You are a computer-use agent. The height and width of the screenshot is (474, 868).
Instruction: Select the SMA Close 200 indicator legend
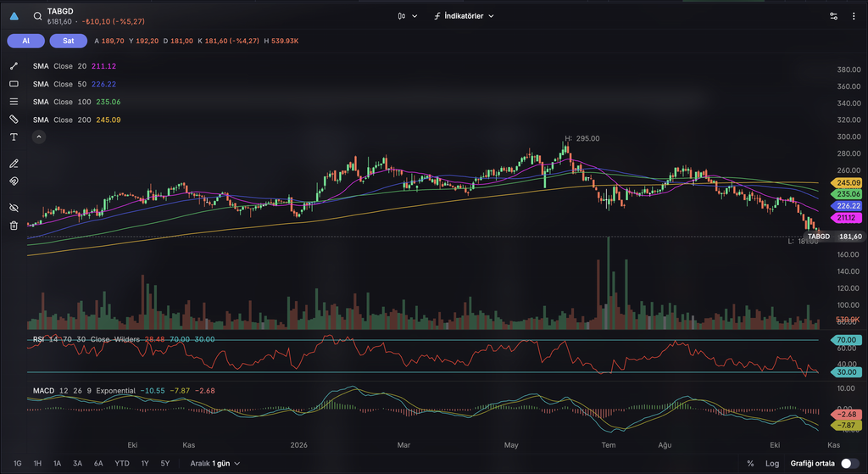[x=76, y=120]
